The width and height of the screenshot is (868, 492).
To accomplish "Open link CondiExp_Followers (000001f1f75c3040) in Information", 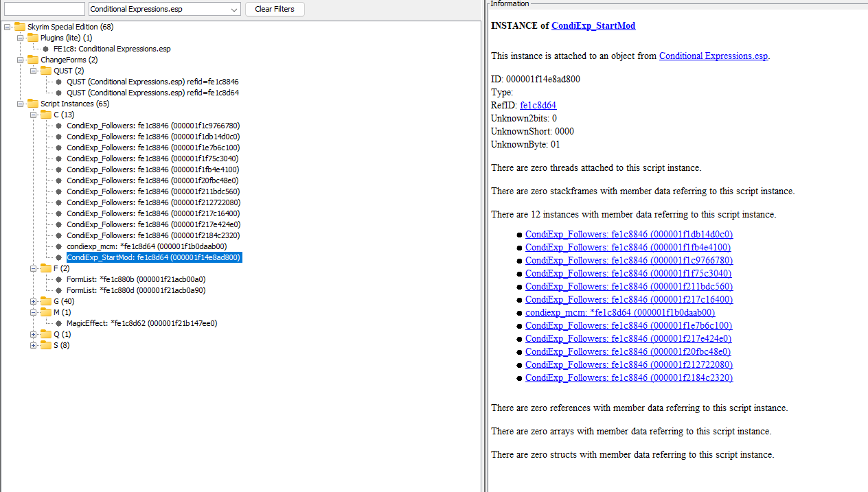I will (x=628, y=273).
